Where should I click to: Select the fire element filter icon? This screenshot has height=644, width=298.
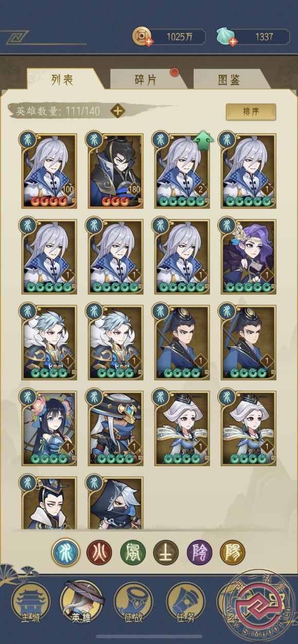click(99, 552)
